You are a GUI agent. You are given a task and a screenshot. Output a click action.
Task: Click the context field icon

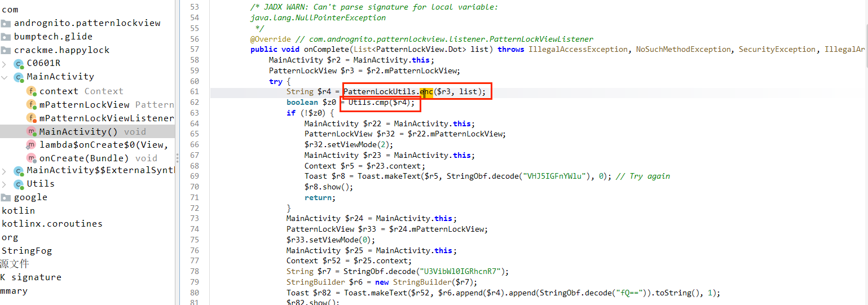(x=32, y=91)
